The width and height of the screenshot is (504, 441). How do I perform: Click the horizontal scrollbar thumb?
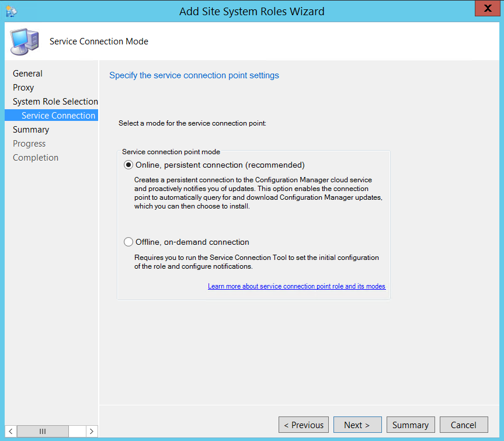point(43,430)
